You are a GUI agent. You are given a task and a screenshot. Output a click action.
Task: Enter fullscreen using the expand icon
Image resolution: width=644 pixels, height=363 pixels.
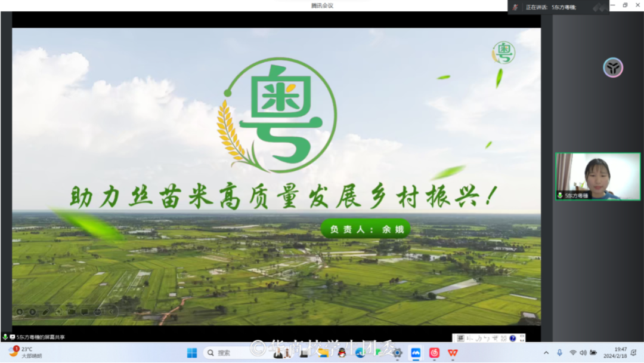point(58,312)
